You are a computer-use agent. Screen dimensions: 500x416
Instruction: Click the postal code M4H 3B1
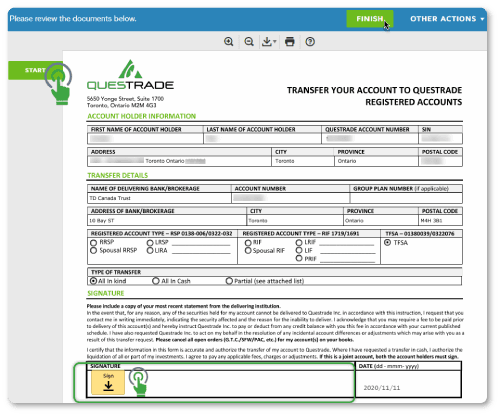[431, 220]
